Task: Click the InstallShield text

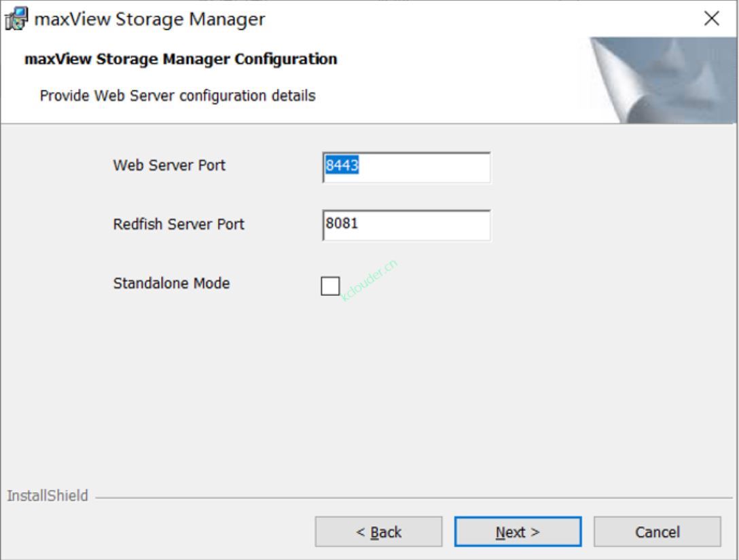Action: tap(47, 496)
